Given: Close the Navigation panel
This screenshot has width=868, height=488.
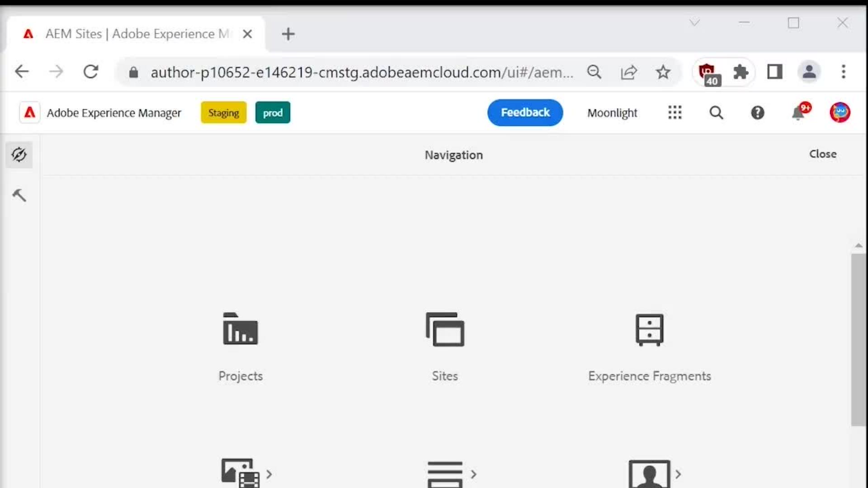Looking at the screenshot, I should 822,154.
